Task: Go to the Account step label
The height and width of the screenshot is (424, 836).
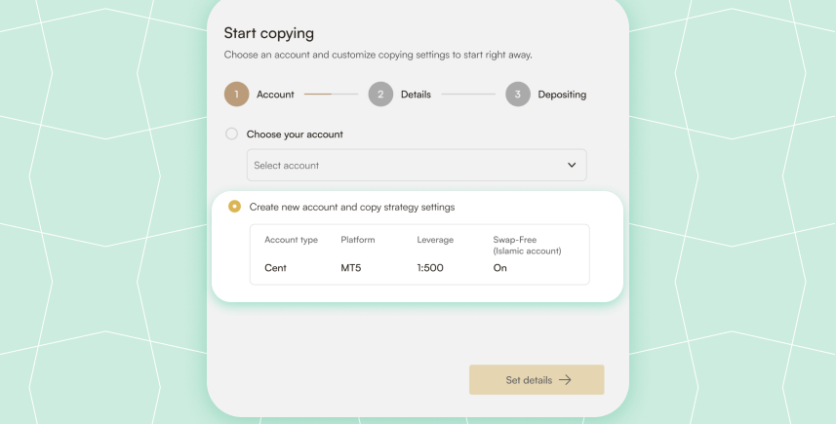Action: click(x=275, y=94)
